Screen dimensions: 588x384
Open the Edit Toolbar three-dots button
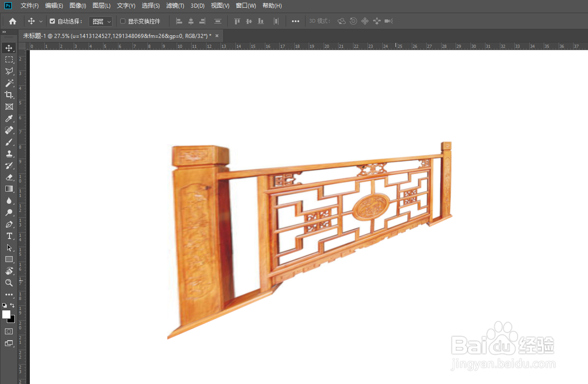tap(9, 295)
